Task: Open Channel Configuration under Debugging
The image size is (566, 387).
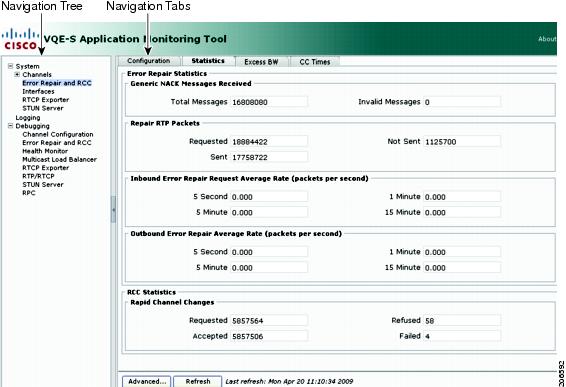Action: (x=58, y=134)
